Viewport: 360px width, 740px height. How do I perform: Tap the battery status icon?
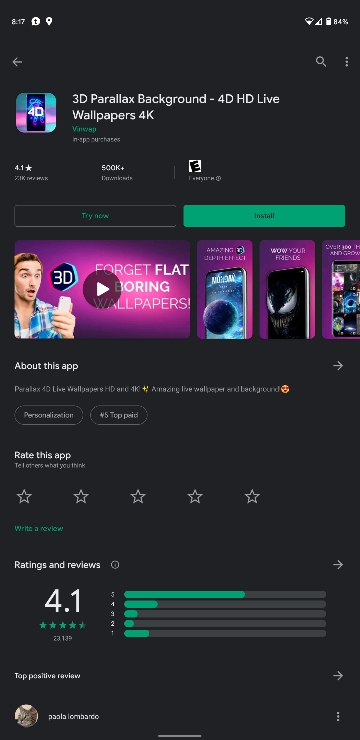328,21
